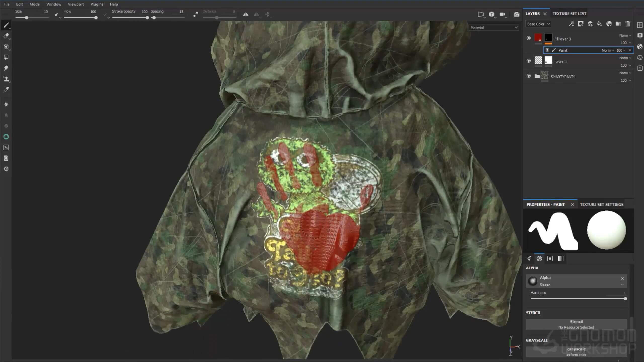Screen dimensions: 644x362
Task: Click the grayscale uniform color button
Action: 576,352
